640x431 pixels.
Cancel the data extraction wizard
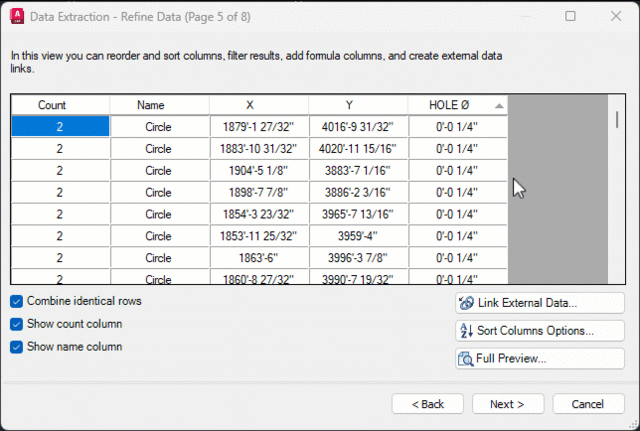pos(588,404)
